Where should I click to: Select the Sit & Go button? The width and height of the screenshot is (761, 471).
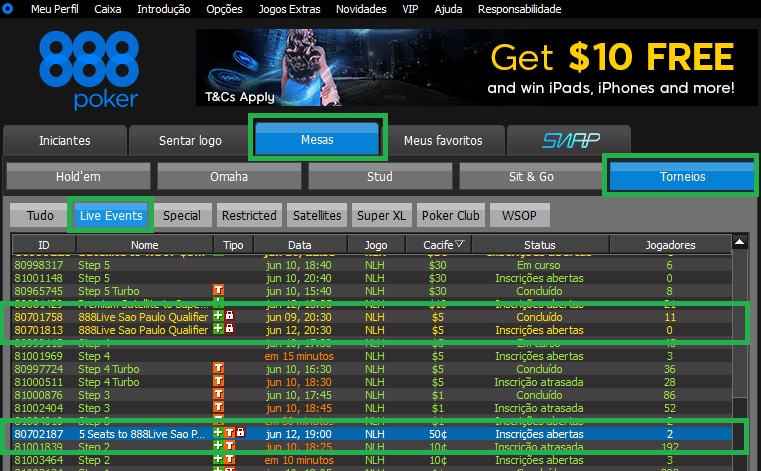click(x=531, y=176)
